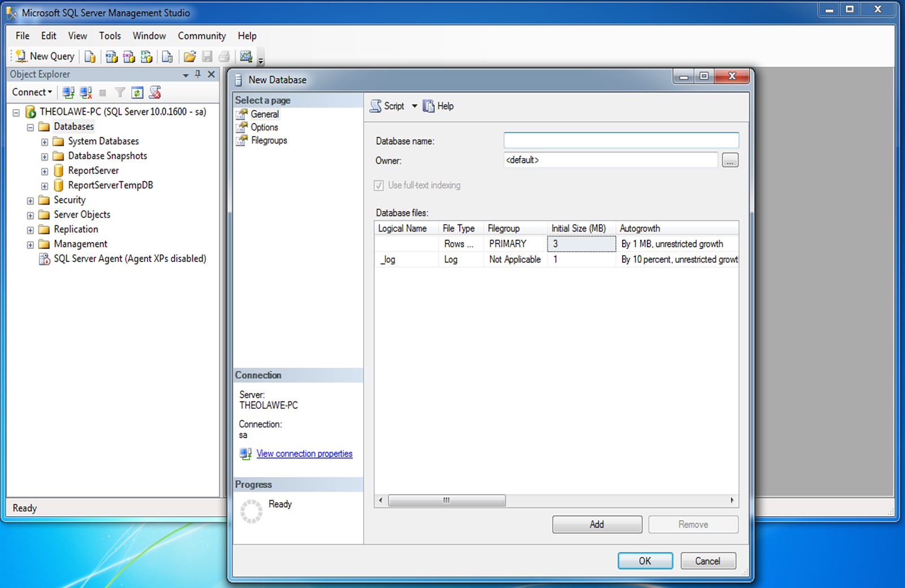Open a new Analysis Services XMLA Query
Screen dimensions: 905x588
(x=146, y=57)
